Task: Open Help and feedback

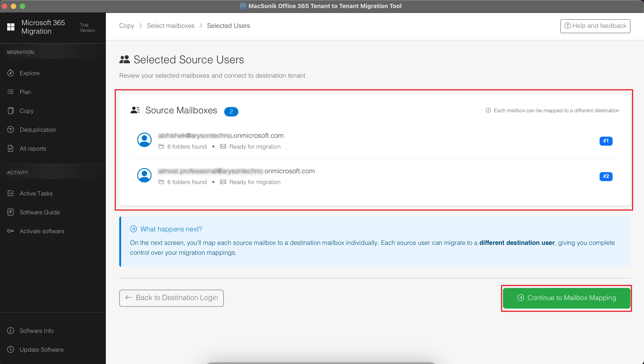Action: coord(595,26)
